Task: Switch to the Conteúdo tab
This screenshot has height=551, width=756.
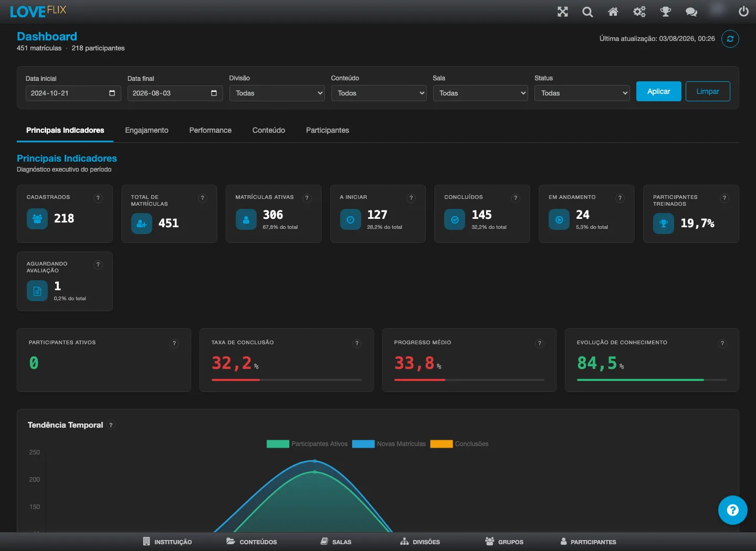Action: 269,131
